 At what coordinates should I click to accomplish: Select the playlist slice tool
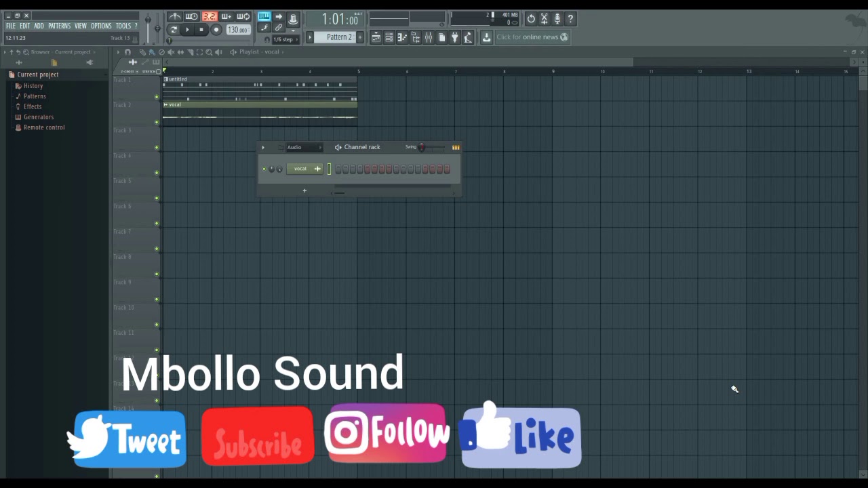point(191,52)
